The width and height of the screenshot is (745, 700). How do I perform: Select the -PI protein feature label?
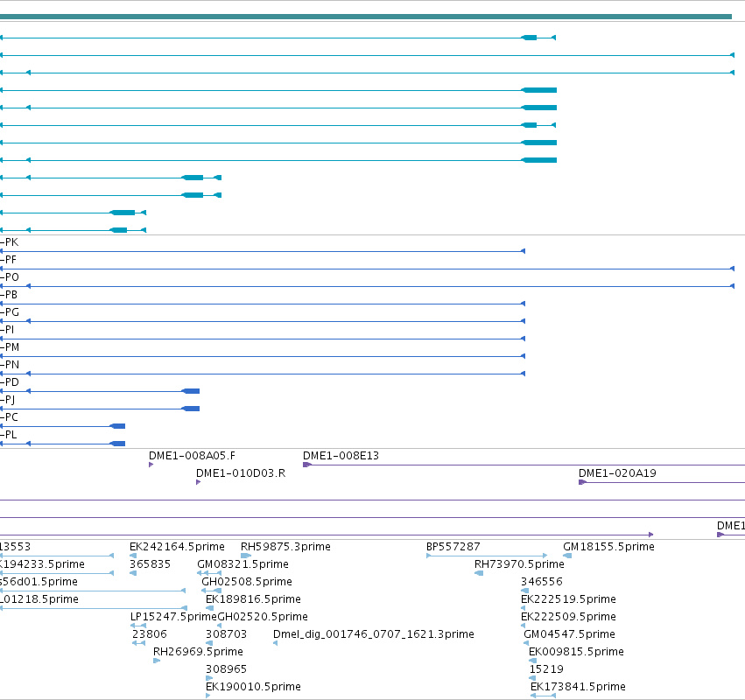pyautogui.click(x=7, y=330)
